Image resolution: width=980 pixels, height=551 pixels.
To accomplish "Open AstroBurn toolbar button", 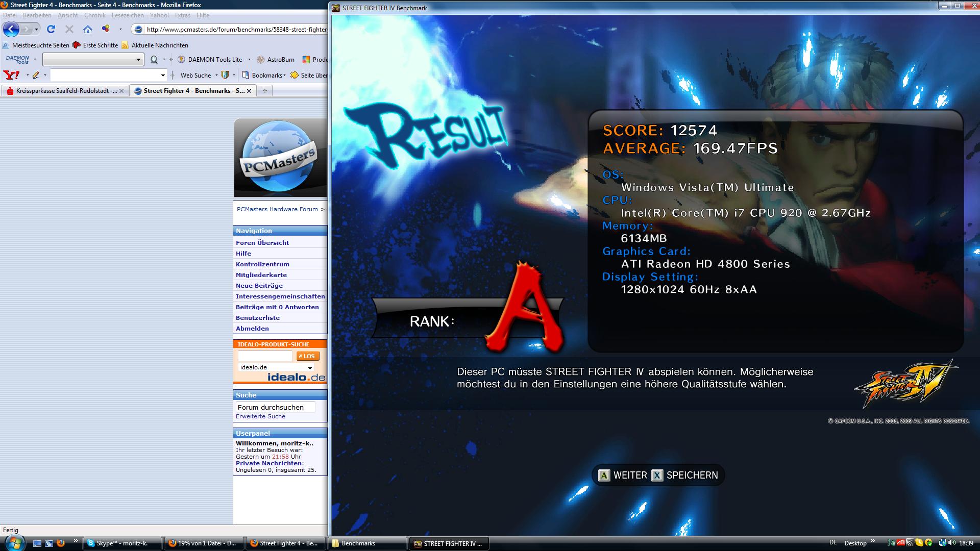I will coord(276,60).
